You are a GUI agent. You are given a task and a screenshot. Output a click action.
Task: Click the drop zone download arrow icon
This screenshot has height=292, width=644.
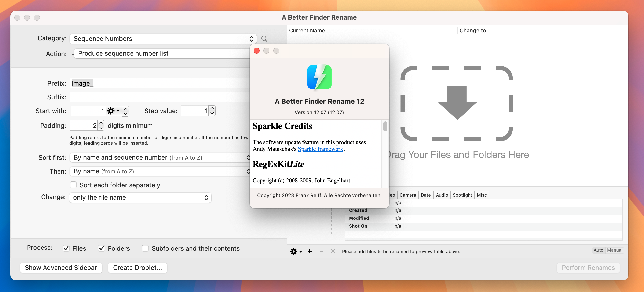point(457,102)
